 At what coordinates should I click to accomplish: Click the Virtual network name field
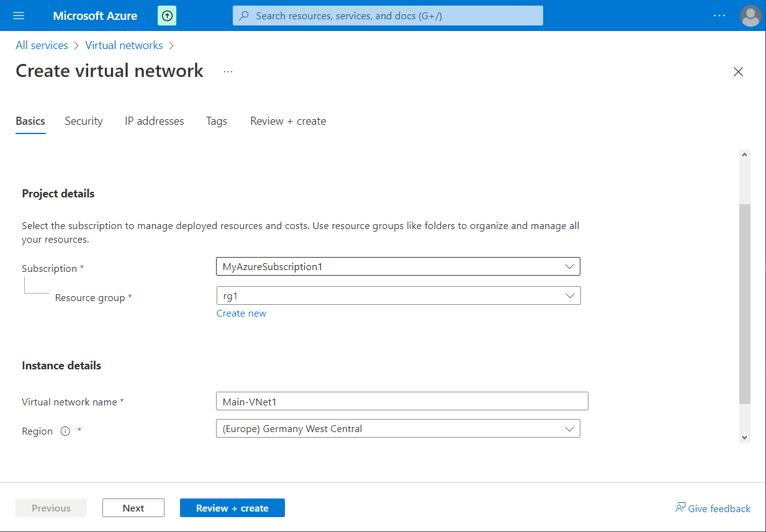click(x=402, y=401)
